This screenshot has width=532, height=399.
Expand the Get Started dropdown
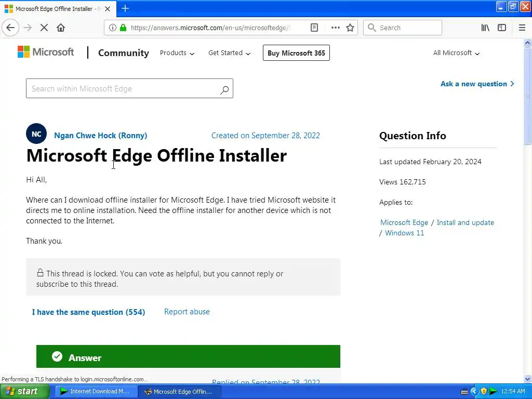pyautogui.click(x=229, y=53)
